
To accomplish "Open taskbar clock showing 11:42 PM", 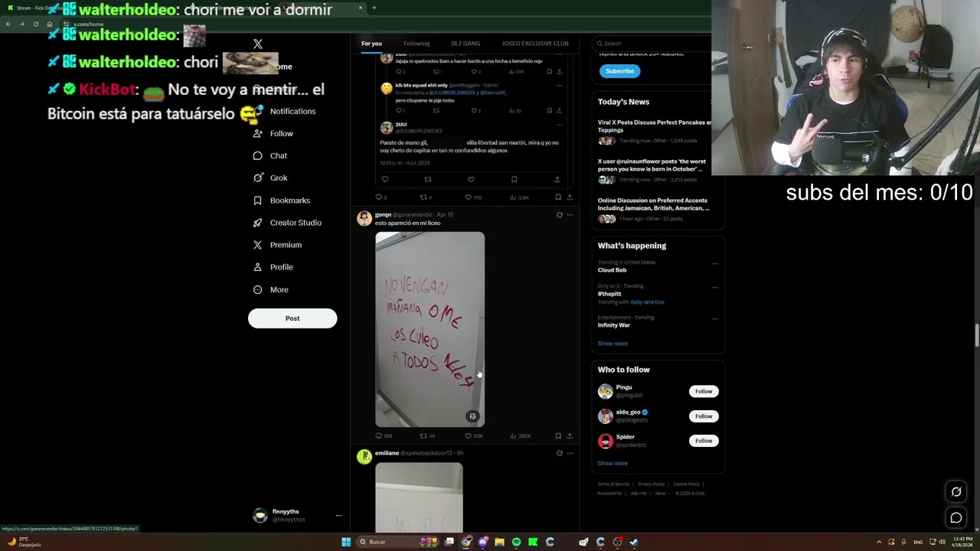I will [x=961, y=542].
